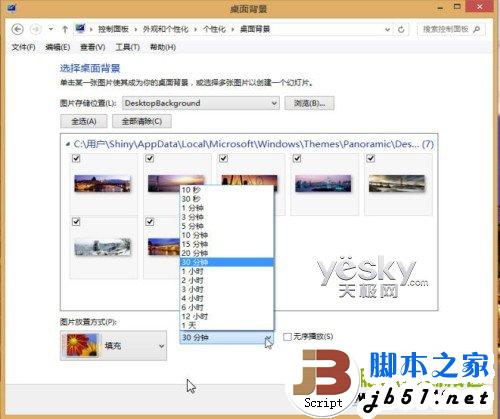This screenshot has width=500, height=419.
Task: Choose 3 分钟 interval option
Action: coord(227,217)
